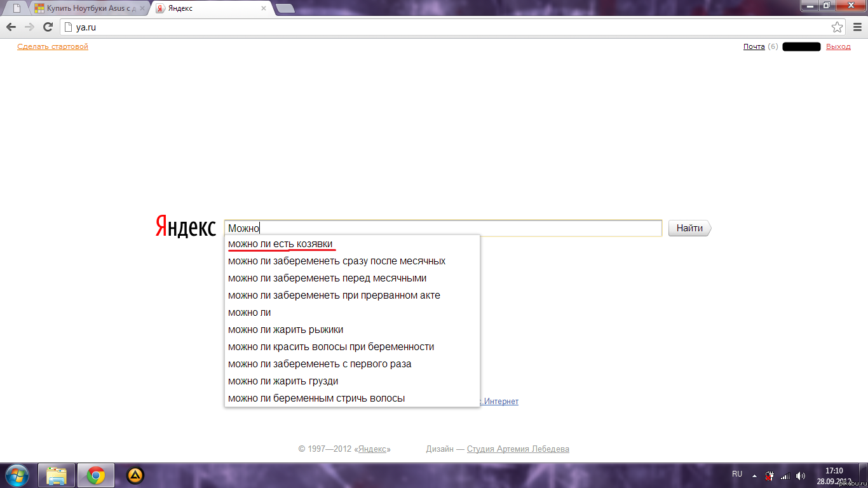Launch Windows Explorer from the taskbar
This screenshot has width=868, height=488.
tap(57, 475)
